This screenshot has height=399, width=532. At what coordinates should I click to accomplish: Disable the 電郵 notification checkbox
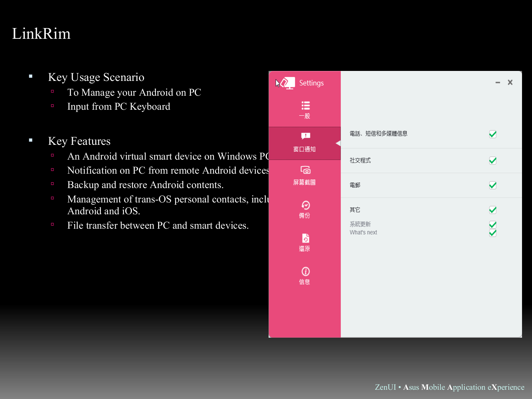(x=492, y=185)
